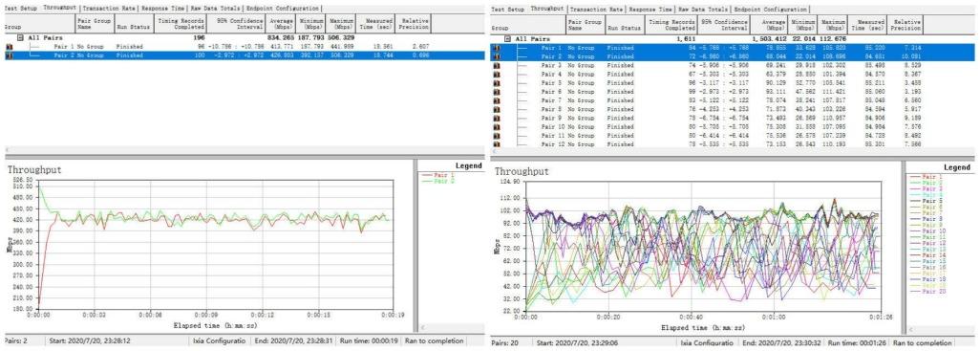Click Pair 3 icon in right window
Viewport: 980px width, 351px height.
[x=497, y=65]
